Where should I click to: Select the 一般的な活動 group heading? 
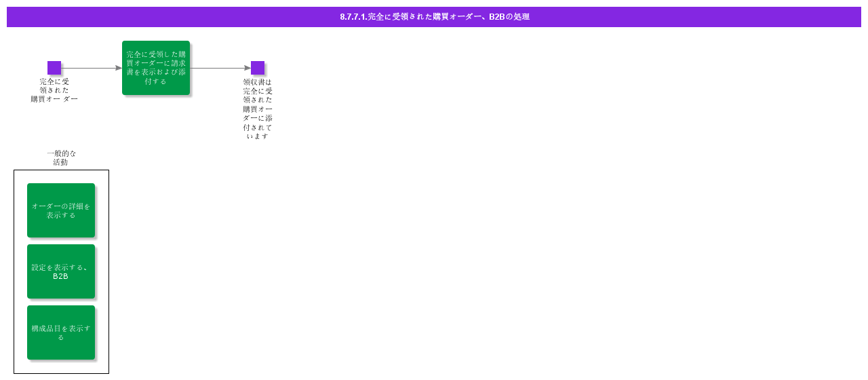pos(61,157)
